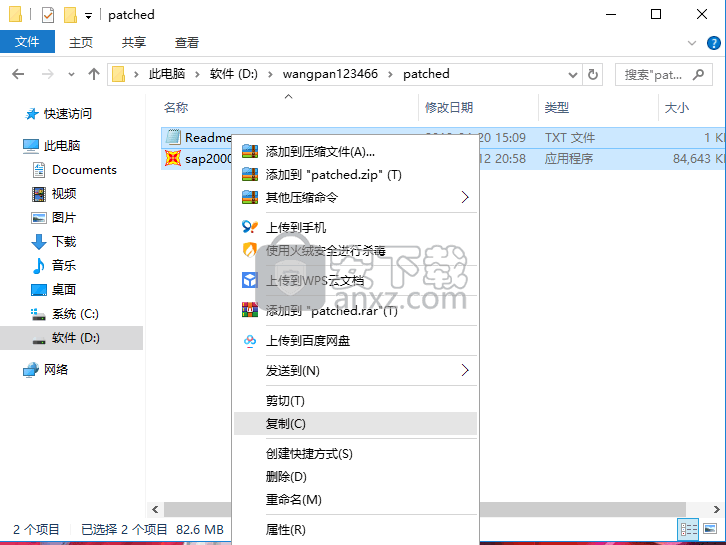
Task: Click the Music (音乐) note icon
Action: click(39, 266)
